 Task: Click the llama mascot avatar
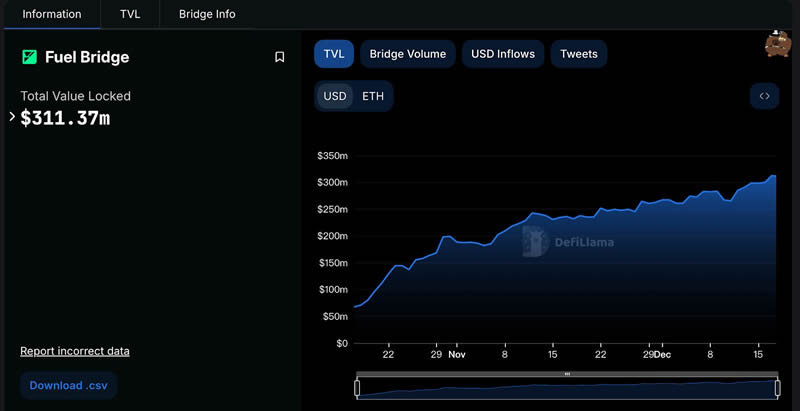(x=777, y=44)
